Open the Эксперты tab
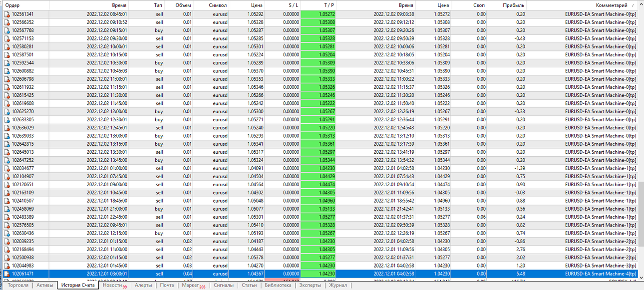 pos(310,286)
